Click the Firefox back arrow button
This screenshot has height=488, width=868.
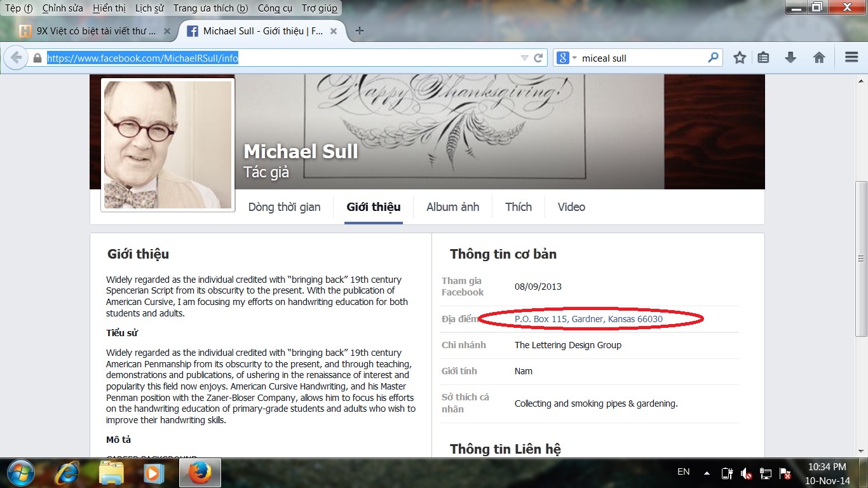[16, 58]
